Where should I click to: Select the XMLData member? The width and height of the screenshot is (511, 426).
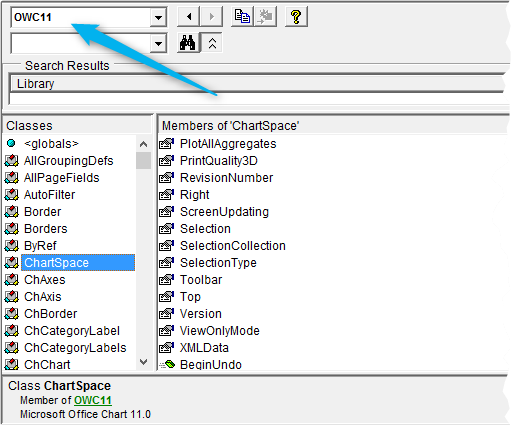tap(204, 348)
